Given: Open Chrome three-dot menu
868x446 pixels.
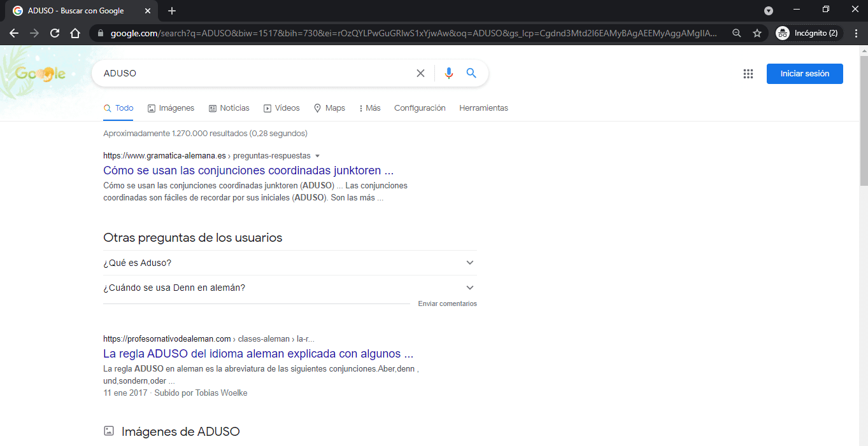Looking at the screenshot, I should [x=856, y=33].
